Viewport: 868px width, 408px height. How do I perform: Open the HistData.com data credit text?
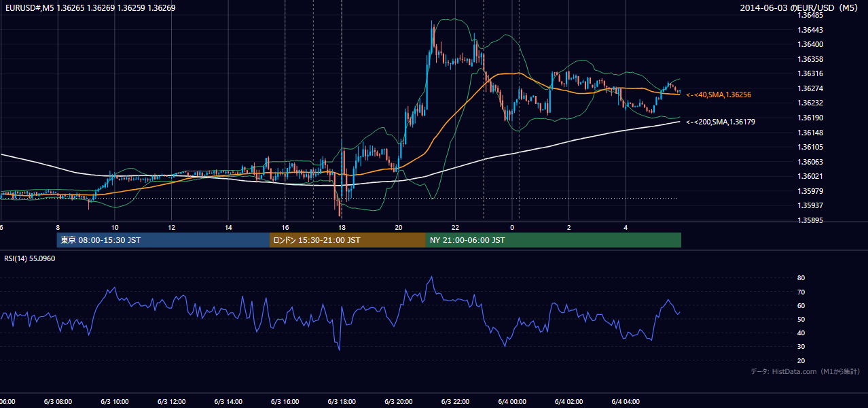[806, 372]
